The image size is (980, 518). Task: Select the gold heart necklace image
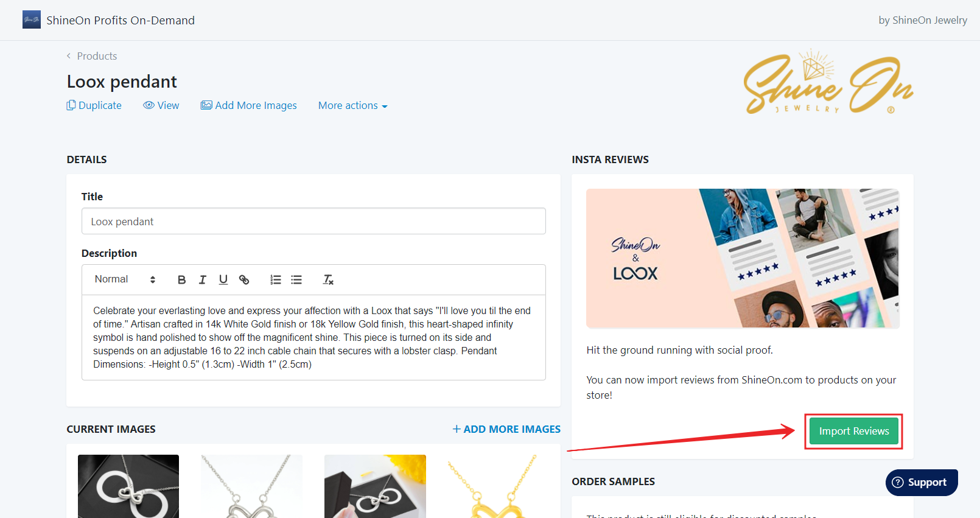click(x=499, y=486)
